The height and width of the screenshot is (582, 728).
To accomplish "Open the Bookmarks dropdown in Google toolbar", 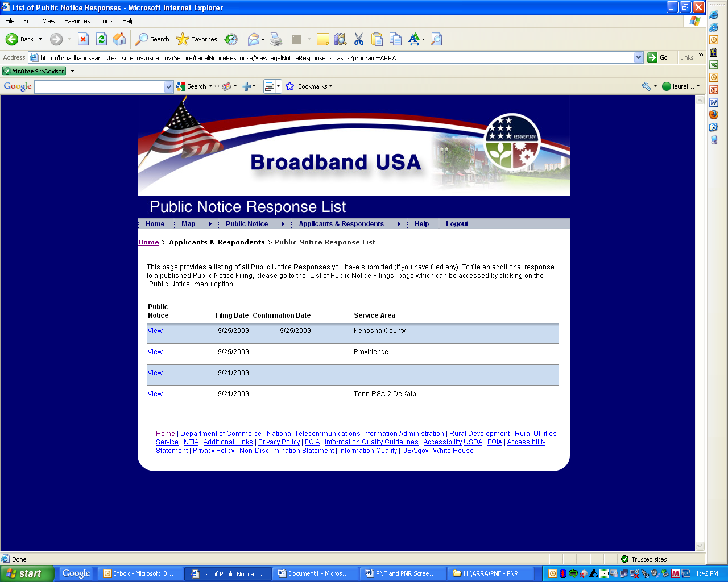I will [309, 86].
